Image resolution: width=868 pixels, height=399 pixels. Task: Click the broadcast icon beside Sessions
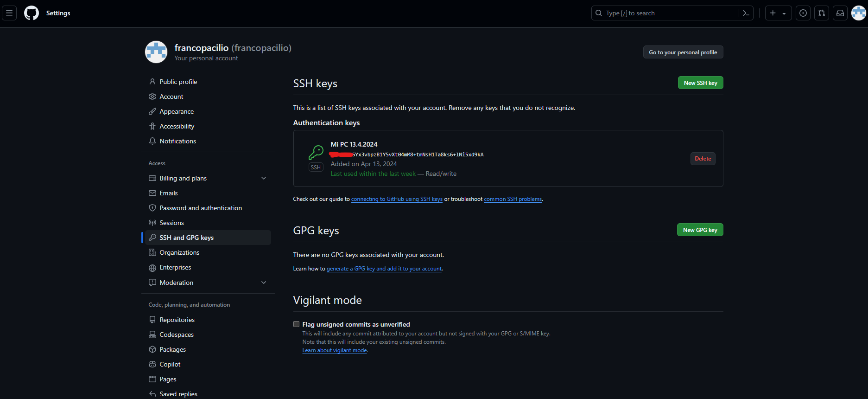pos(152,223)
